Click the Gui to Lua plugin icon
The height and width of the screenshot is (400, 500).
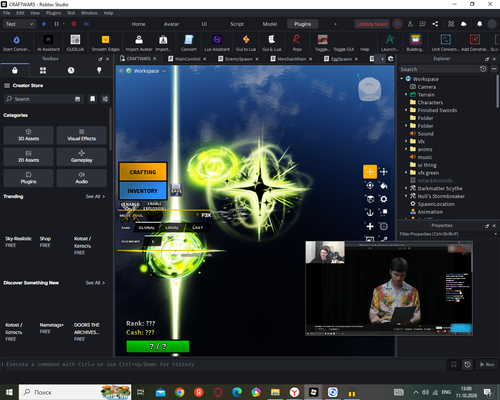tap(246, 40)
